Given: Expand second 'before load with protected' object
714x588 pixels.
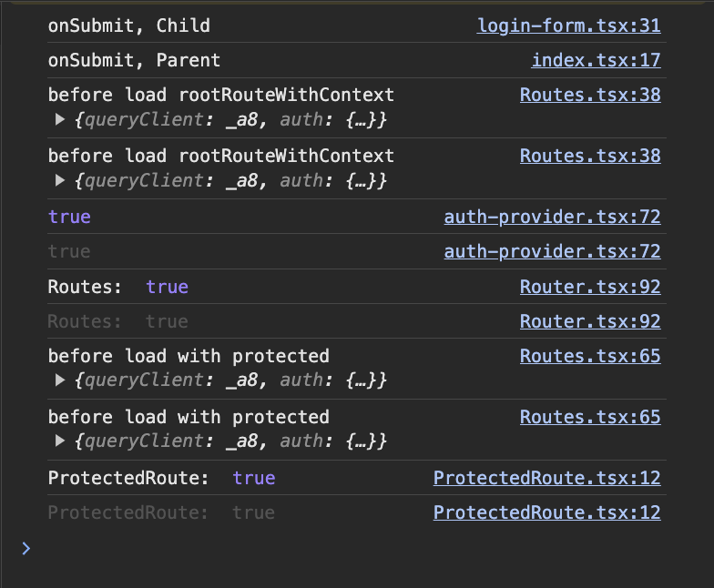Looking at the screenshot, I should pyautogui.click(x=61, y=441).
